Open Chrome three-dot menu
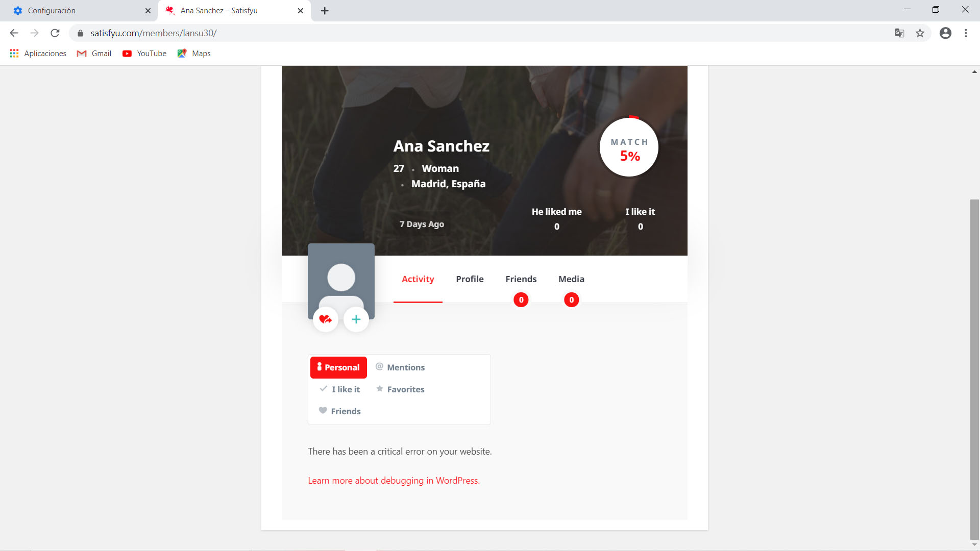The image size is (980, 551). coord(966,33)
